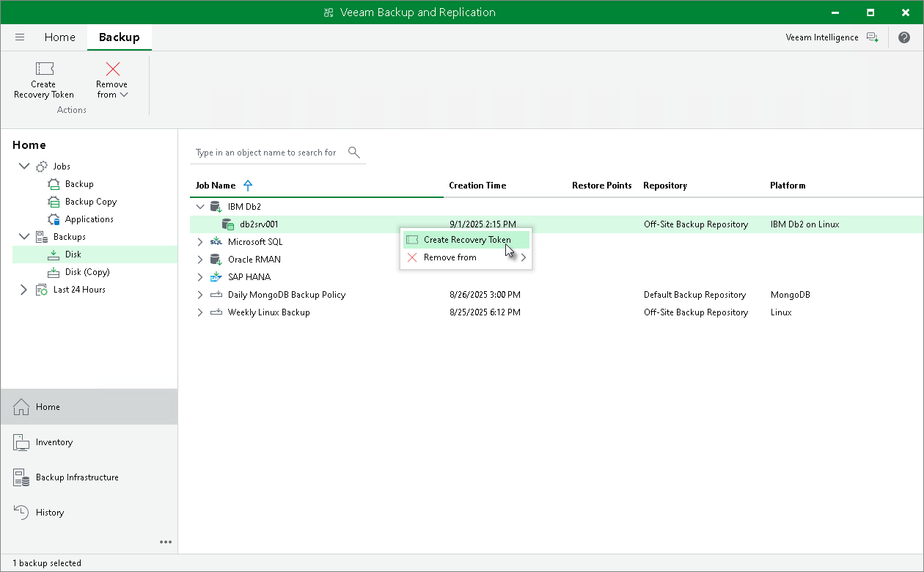
Task: Sort by Repository column header
Action: [665, 186]
